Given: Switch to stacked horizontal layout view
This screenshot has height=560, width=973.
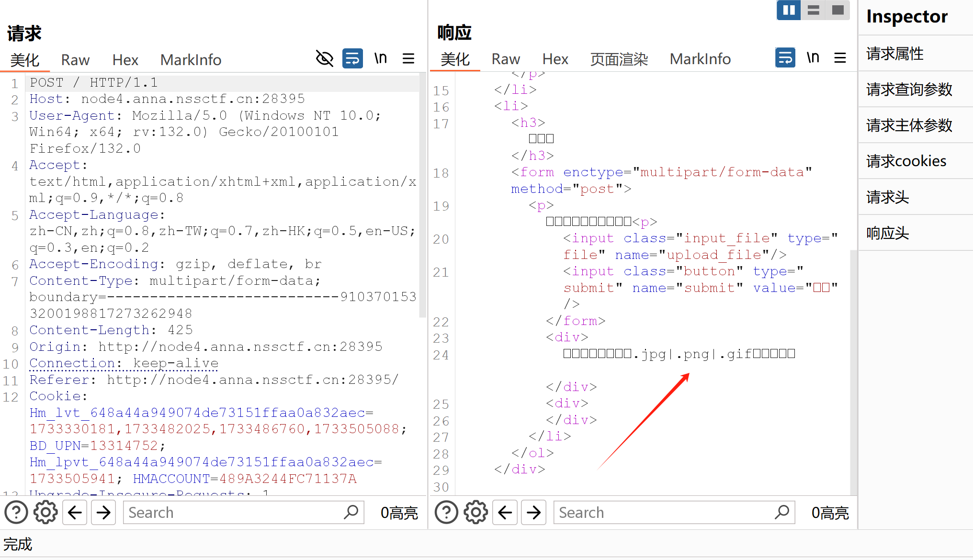Looking at the screenshot, I should (x=813, y=10).
